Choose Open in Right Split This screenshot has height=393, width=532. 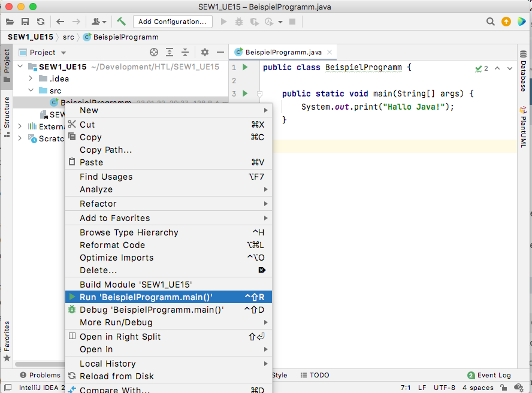(168, 337)
